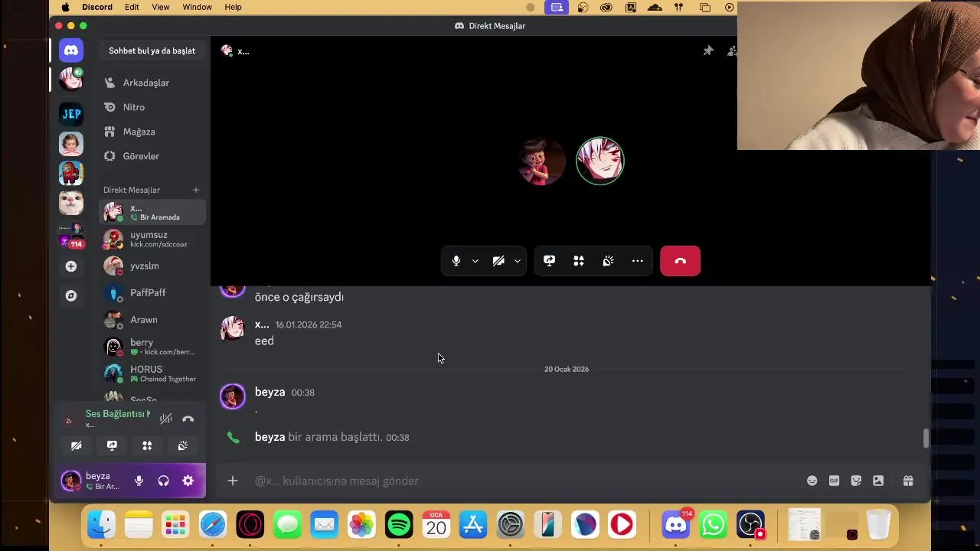Open Finder in the Dock
Viewport: 980px width, 551px height.
(101, 525)
